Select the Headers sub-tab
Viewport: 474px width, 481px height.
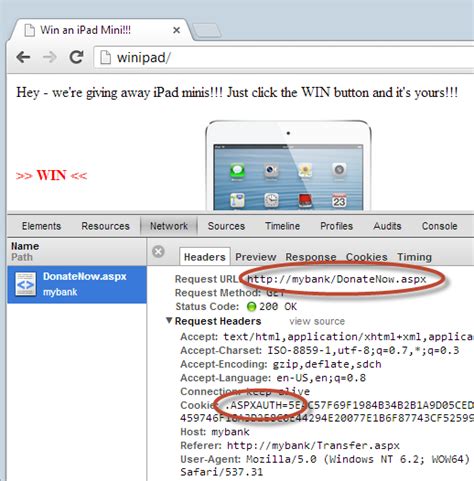click(205, 257)
